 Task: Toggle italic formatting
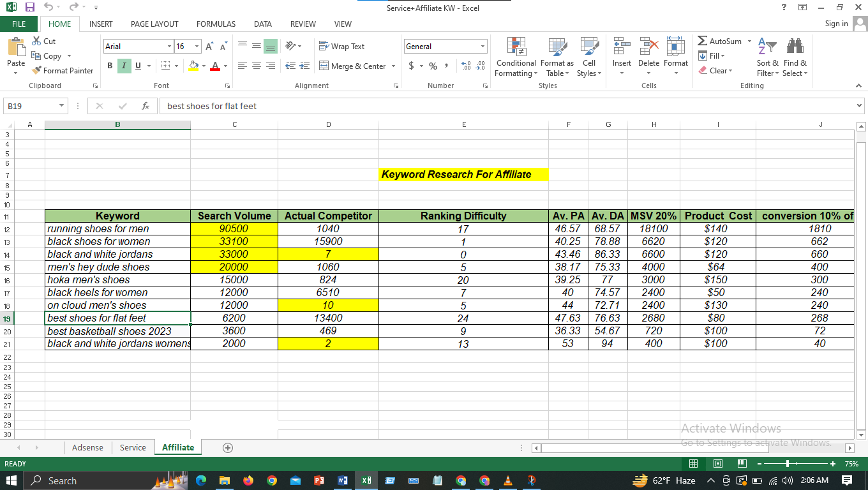click(123, 66)
